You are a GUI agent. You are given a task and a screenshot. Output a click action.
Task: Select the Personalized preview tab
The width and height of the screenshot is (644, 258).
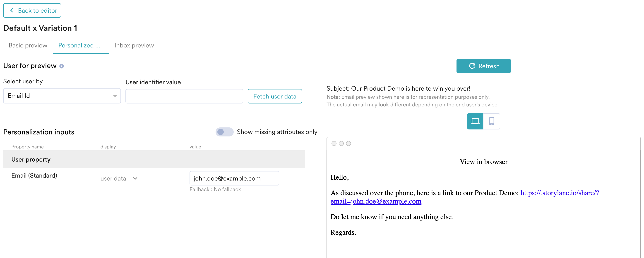79,45
